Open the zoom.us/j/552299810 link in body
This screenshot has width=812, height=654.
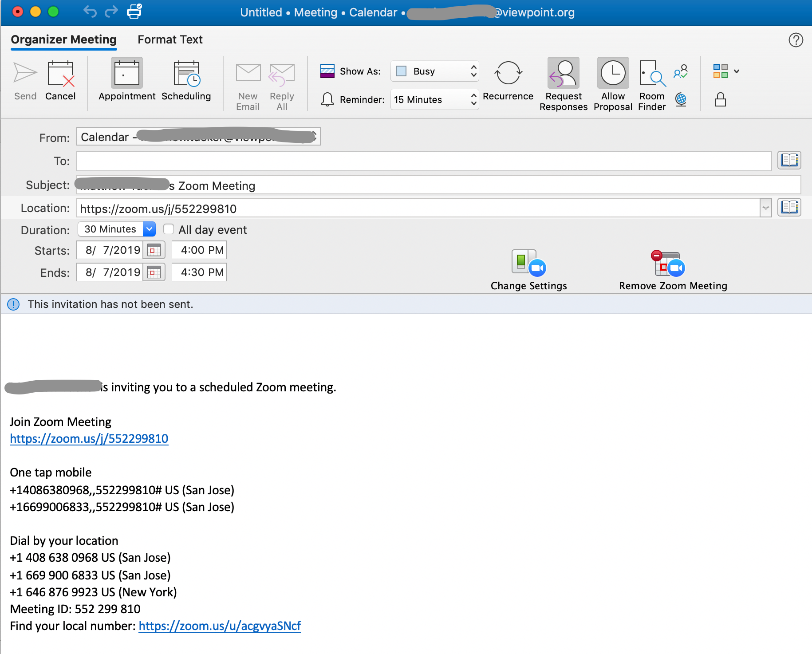(89, 439)
